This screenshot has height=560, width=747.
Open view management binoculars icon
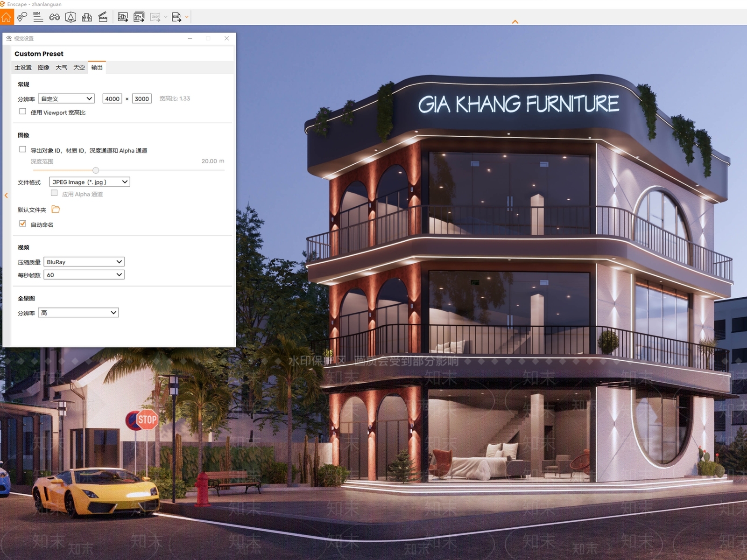(55, 17)
